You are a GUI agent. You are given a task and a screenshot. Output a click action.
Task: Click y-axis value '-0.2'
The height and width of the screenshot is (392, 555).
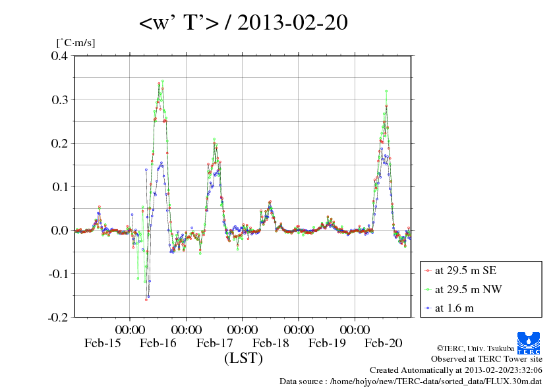point(58,318)
